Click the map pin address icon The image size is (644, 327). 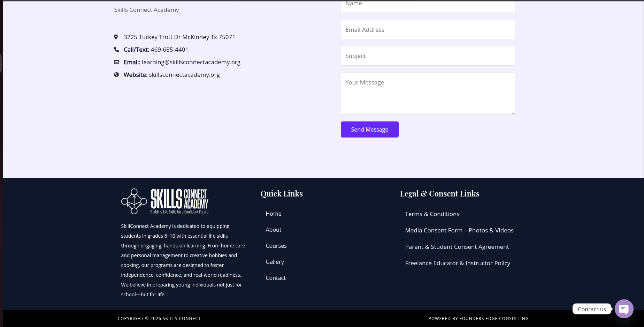pos(116,37)
